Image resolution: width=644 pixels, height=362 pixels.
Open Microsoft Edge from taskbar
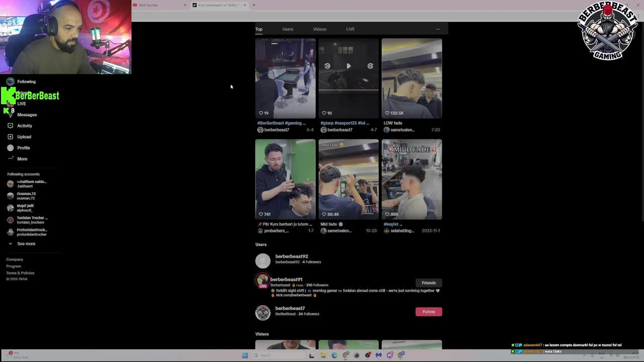[334, 355]
